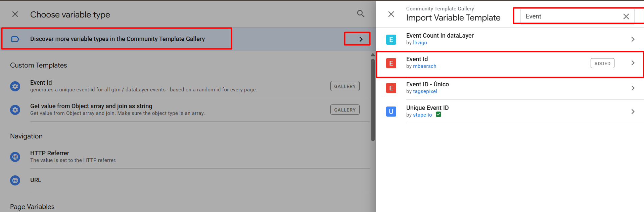Expand the Unique Event ID chevron
Image resolution: width=644 pixels, height=212 pixels.
pos(633,112)
